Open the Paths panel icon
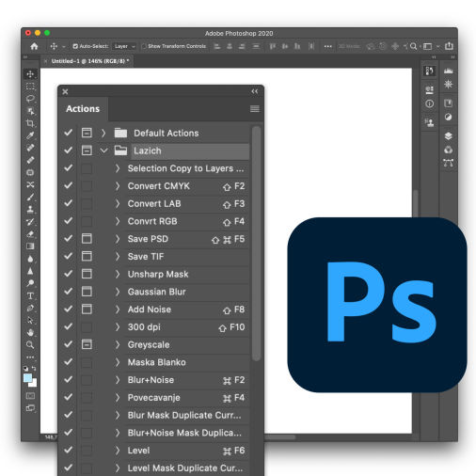The image size is (476, 476). click(449, 163)
